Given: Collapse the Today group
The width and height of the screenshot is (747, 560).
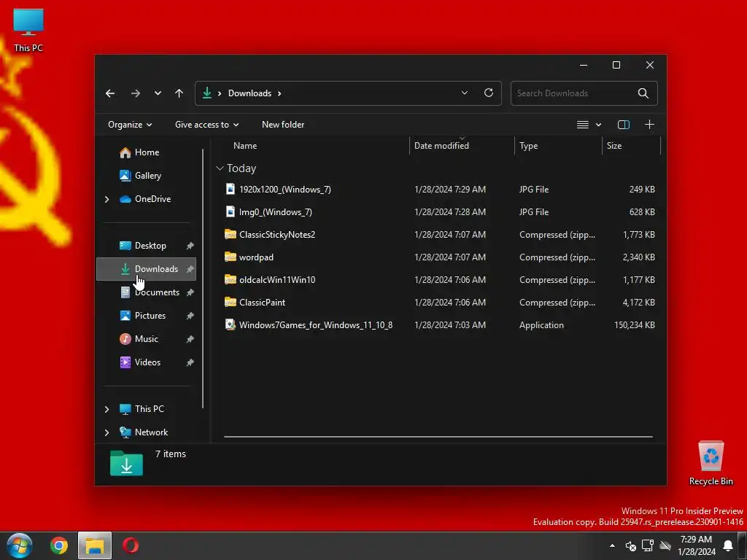Looking at the screenshot, I should [x=220, y=168].
